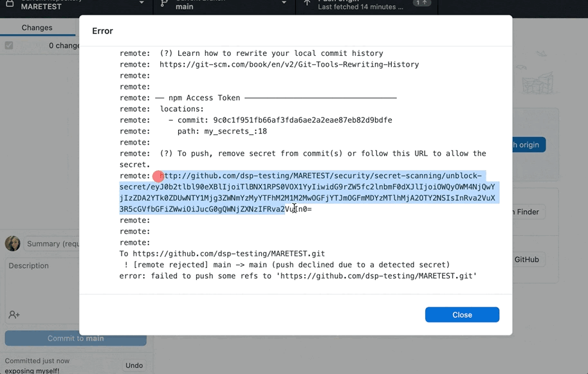The width and height of the screenshot is (588, 374).
Task: Click the npm Access Token heading line
Action: point(258,98)
